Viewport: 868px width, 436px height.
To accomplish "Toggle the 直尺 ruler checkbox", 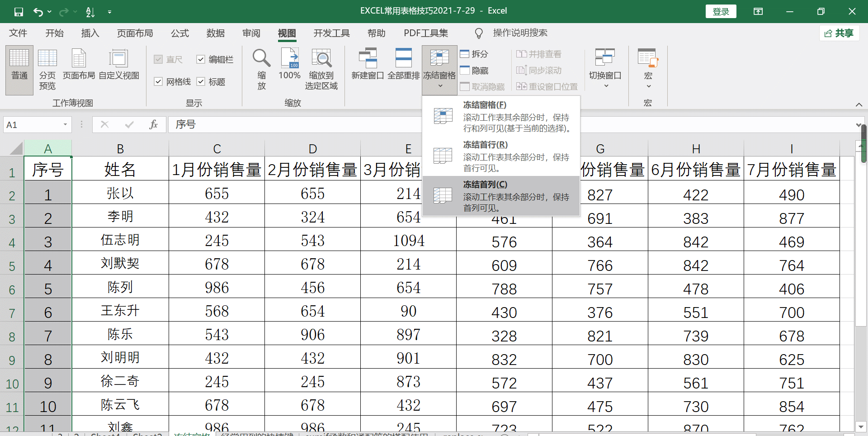I will tap(158, 59).
